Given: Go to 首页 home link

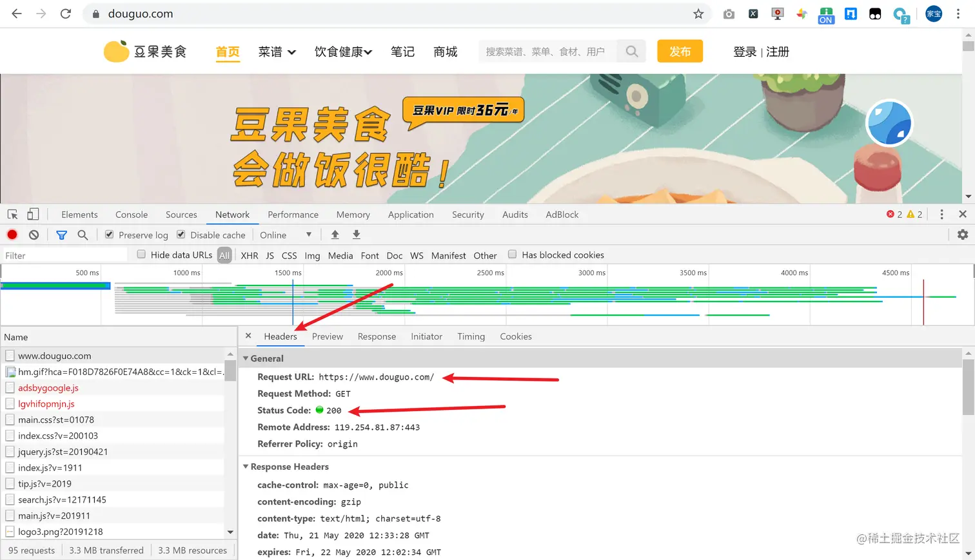Looking at the screenshot, I should click(x=228, y=52).
